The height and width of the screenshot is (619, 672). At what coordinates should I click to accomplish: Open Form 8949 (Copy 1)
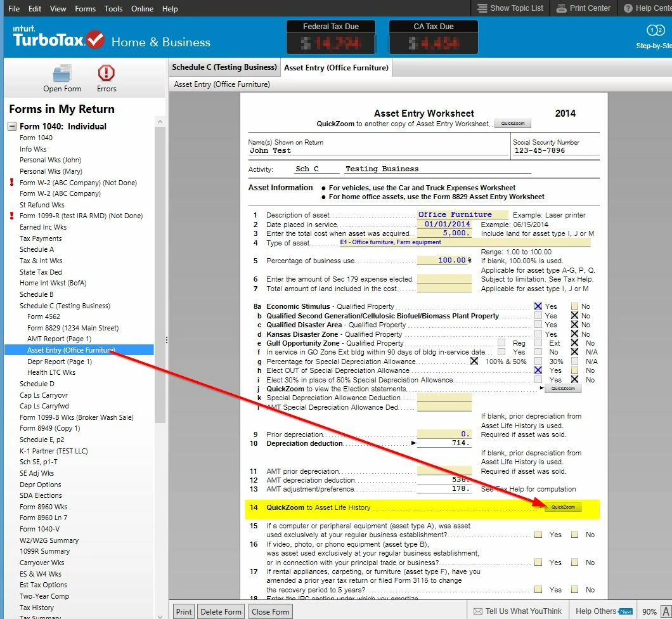coord(49,428)
